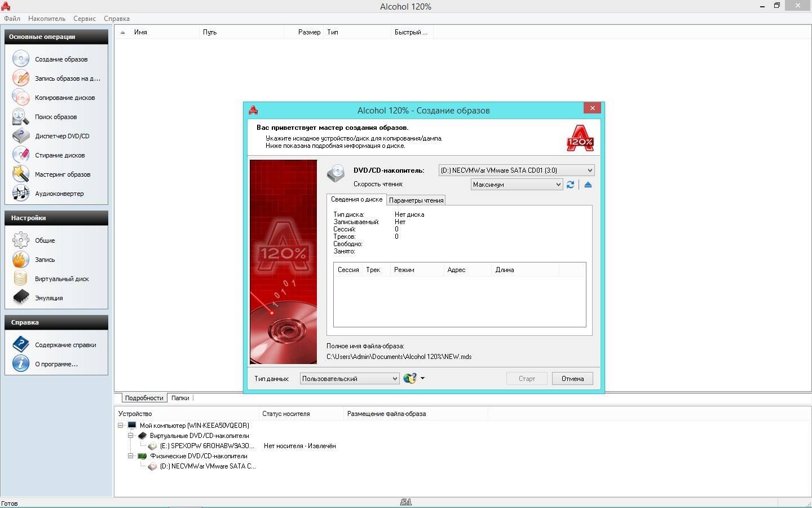Open the Справка menu
The image size is (812, 508).
(x=117, y=18)
